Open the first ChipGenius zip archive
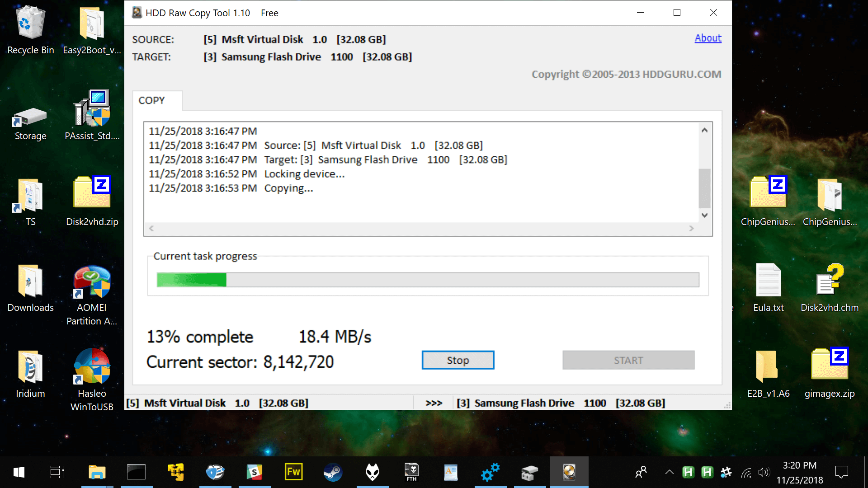This screenshot has height=488, width=868. [x=768, y=201]
